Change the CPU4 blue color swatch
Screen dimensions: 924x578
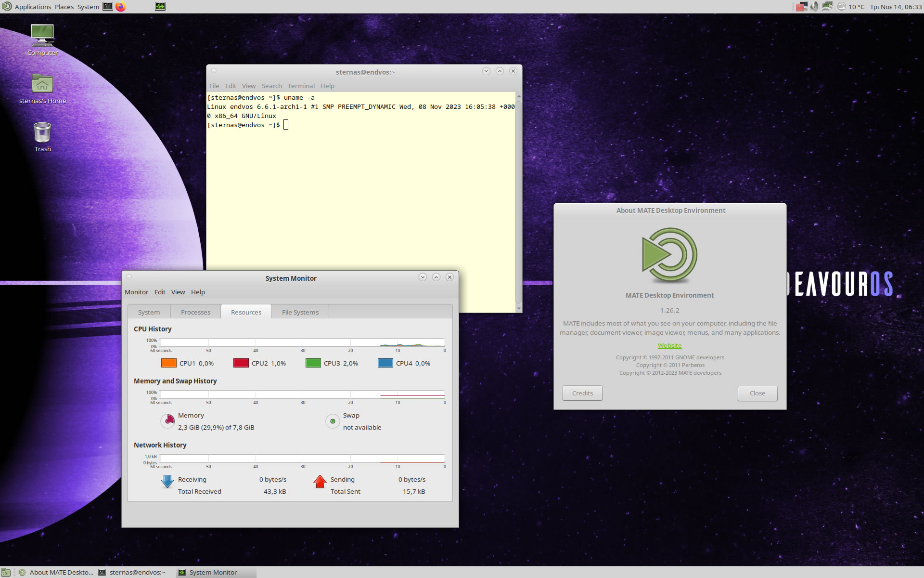pyautogui.click(x=385, y=363)
